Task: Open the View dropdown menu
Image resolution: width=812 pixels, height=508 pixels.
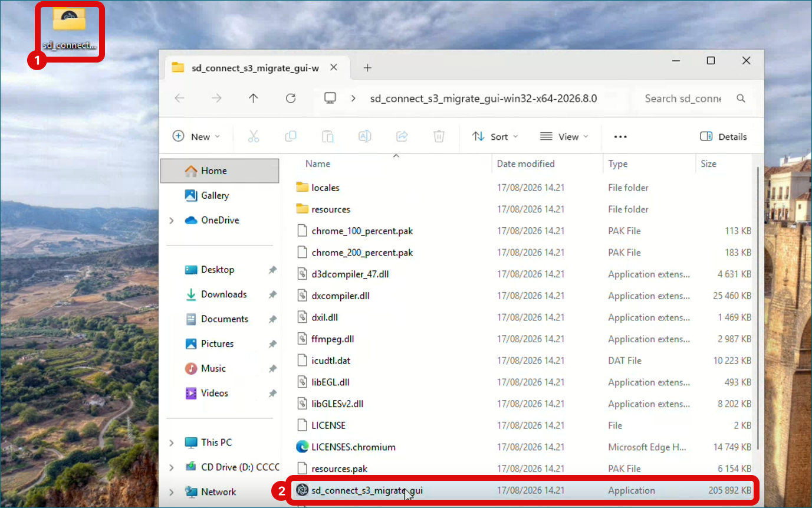Action: click(x=564, y=136)
